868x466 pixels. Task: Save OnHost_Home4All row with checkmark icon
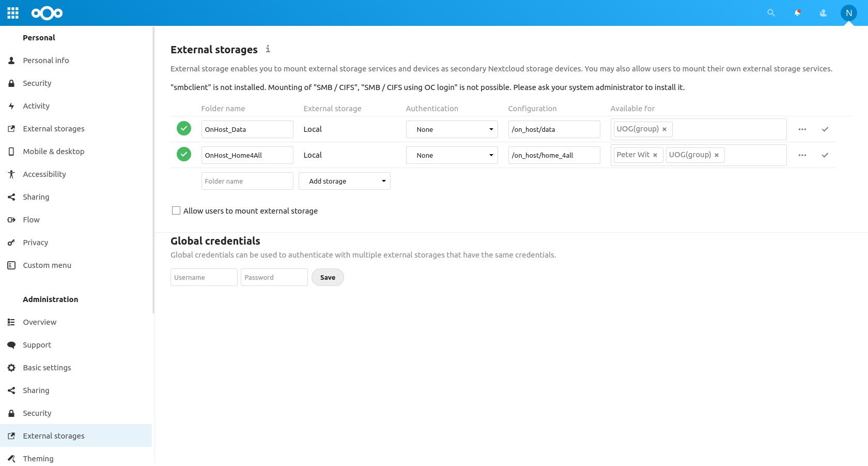pyautogui.click(x=825, y=155)
